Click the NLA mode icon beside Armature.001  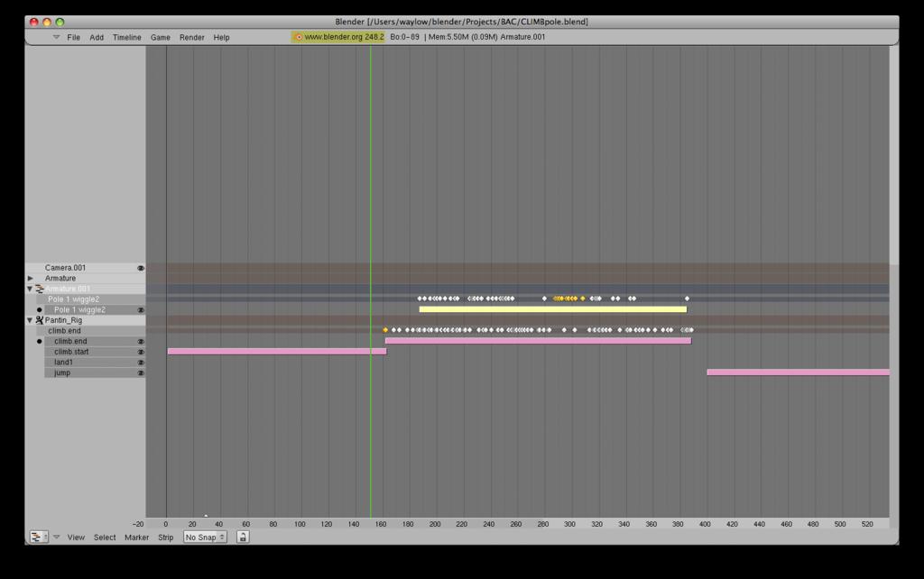pos(40,289)
